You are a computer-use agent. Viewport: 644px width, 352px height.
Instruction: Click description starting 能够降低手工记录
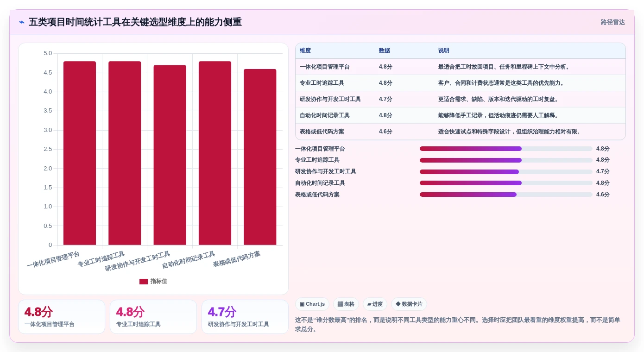click(499, 115)
